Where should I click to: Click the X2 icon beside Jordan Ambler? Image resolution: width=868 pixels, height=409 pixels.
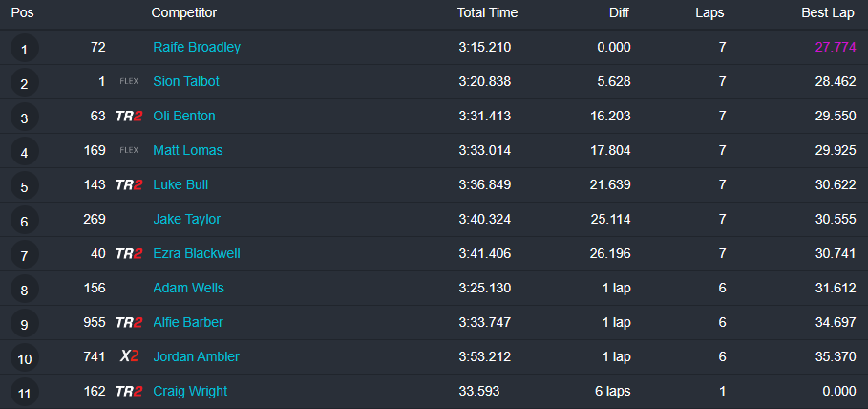tap(129, 356)
